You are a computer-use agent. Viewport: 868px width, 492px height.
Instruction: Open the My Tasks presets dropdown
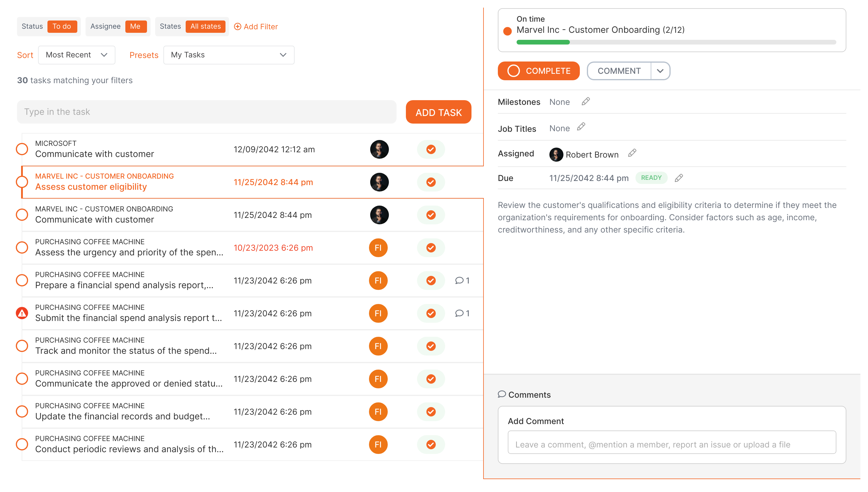(229, 55)
